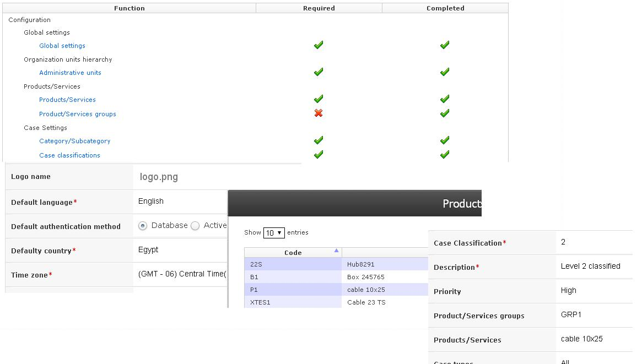The width and height of the screenshot is (642, 364).
Task: Click Required checkmark for Administrative units
Action: [x=318, y=72]
